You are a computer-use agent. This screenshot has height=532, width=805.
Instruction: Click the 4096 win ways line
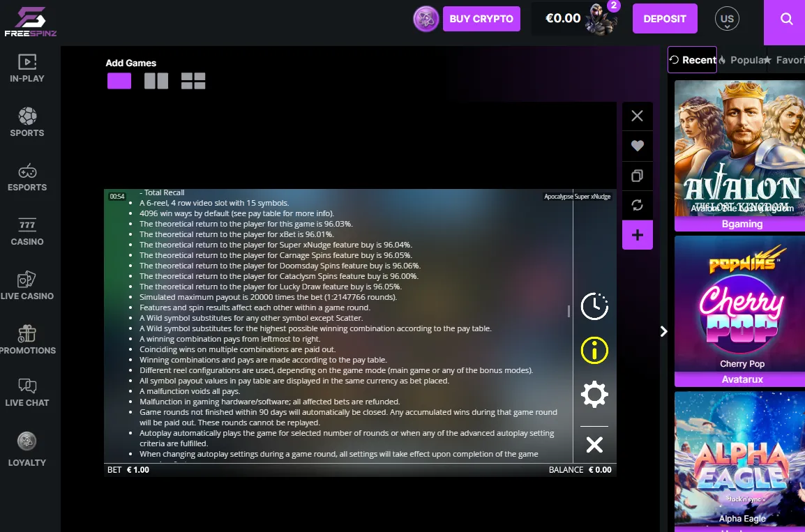click(236, 213)
